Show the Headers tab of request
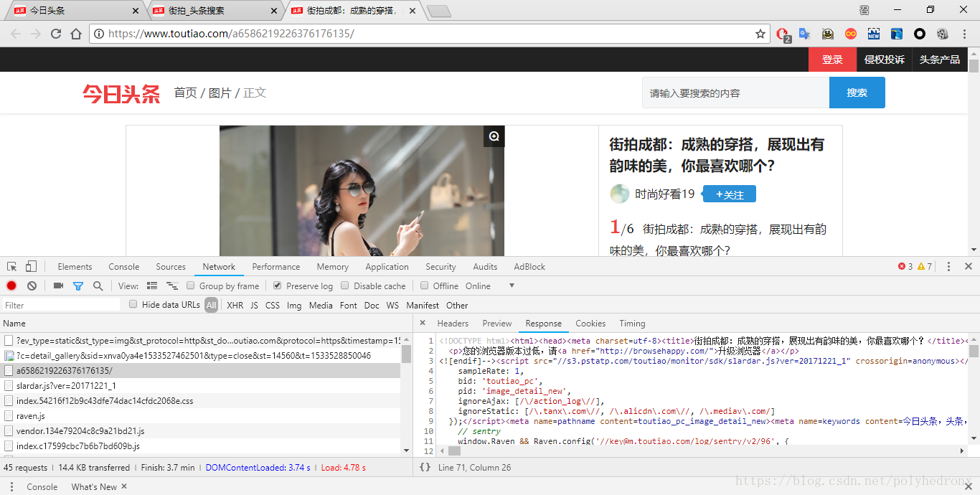The height and width of the screenshot is (495, 980). (x=453, y=324)
